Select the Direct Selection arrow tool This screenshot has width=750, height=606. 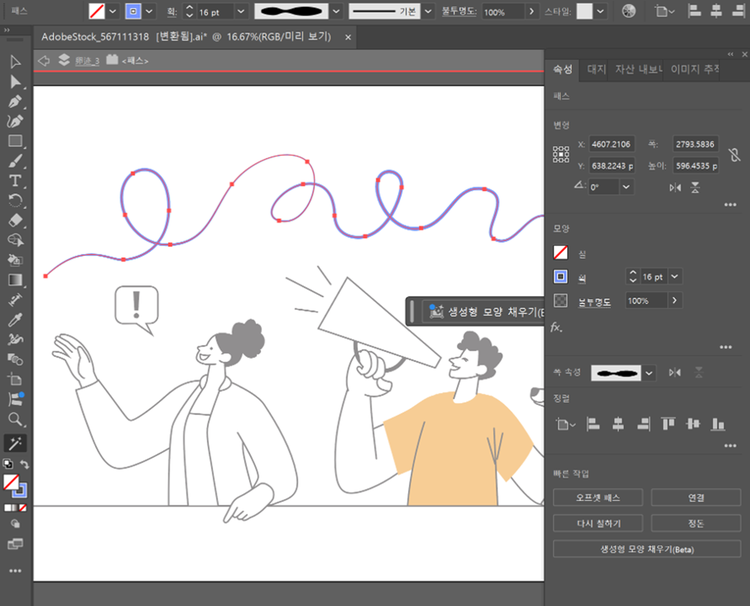pyautogui.click(x=15, y=81)
